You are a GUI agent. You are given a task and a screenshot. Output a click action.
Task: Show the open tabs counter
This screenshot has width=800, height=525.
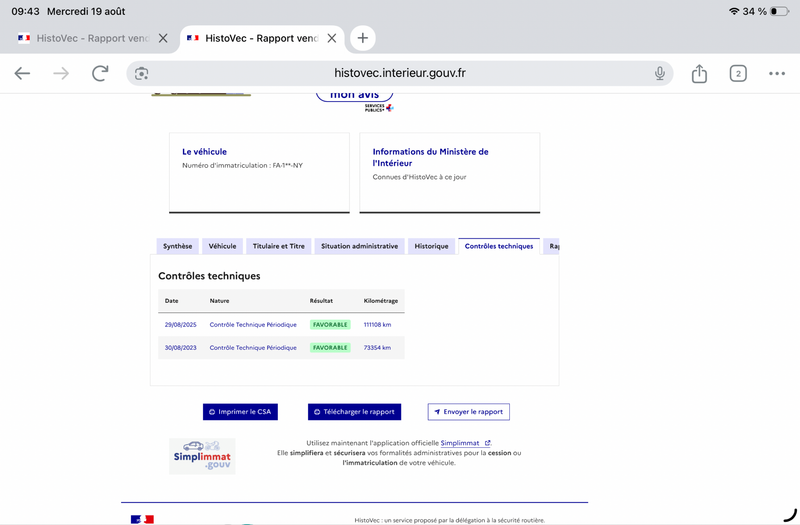pos(738,73)
